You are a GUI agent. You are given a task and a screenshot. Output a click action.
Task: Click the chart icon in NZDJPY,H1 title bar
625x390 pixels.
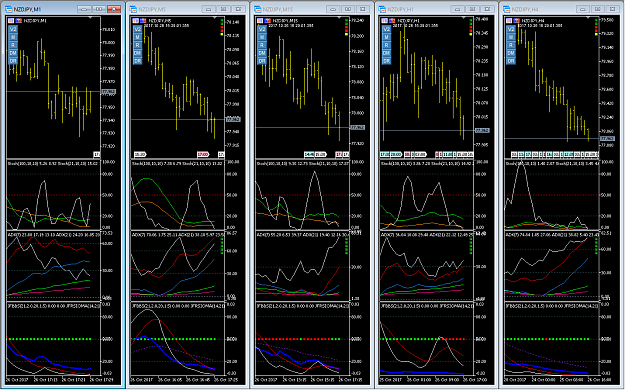pos(382,9)
